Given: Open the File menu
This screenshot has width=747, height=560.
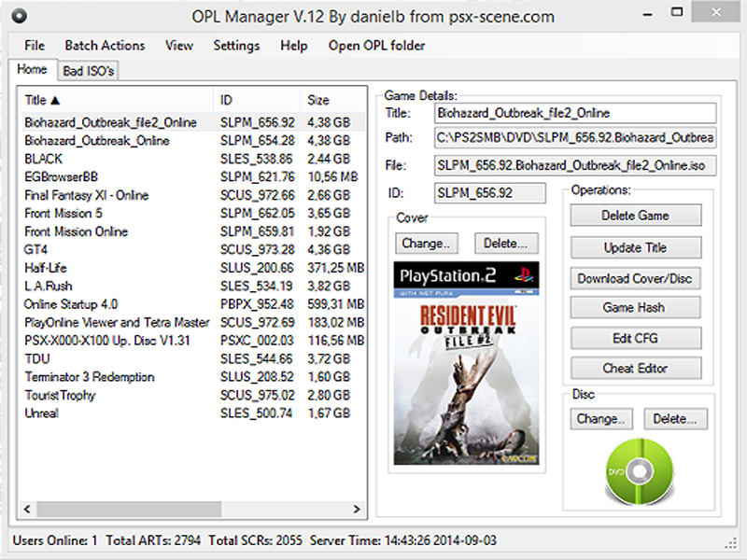Looking at the screenshot, I should click(34, 45).
